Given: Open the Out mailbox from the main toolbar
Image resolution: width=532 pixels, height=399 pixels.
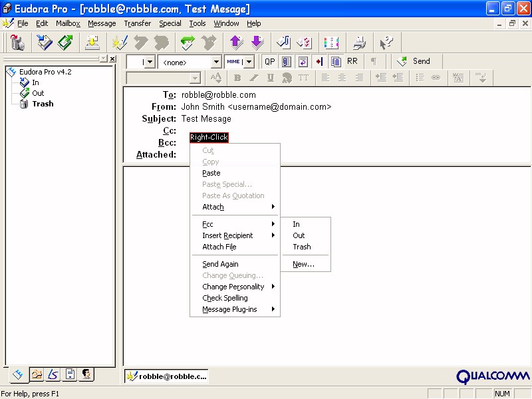Looking at the screenshot, I should 65,43.
